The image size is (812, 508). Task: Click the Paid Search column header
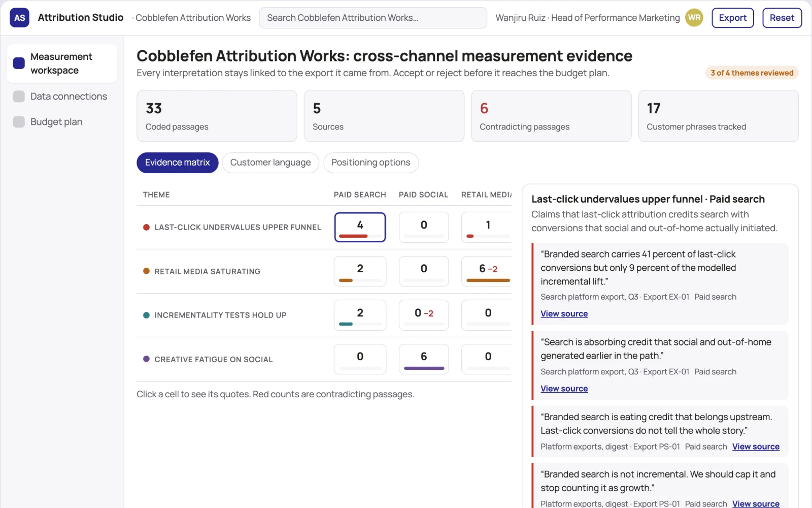pos(360,195)
